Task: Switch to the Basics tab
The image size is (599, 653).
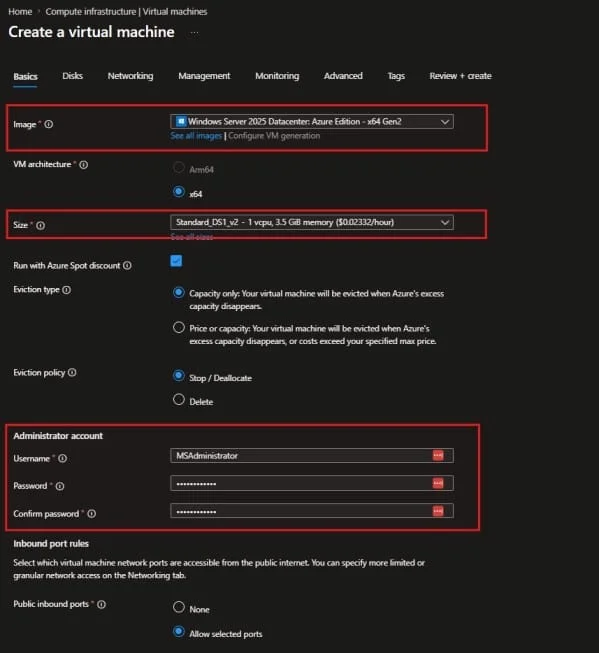Action: (25, 76)
